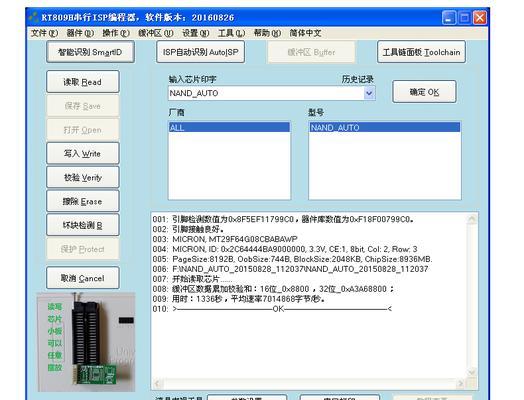Click the ISP自动识别 AutoISP button
The width and height of the screenshot is (524, 400).
click(201, 52)
